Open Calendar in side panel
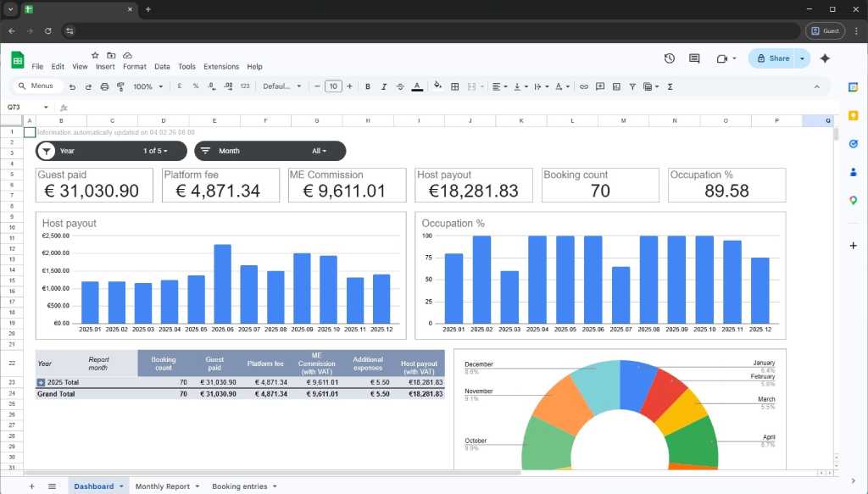Screen dimensions: 868x494 pos(853,86)
